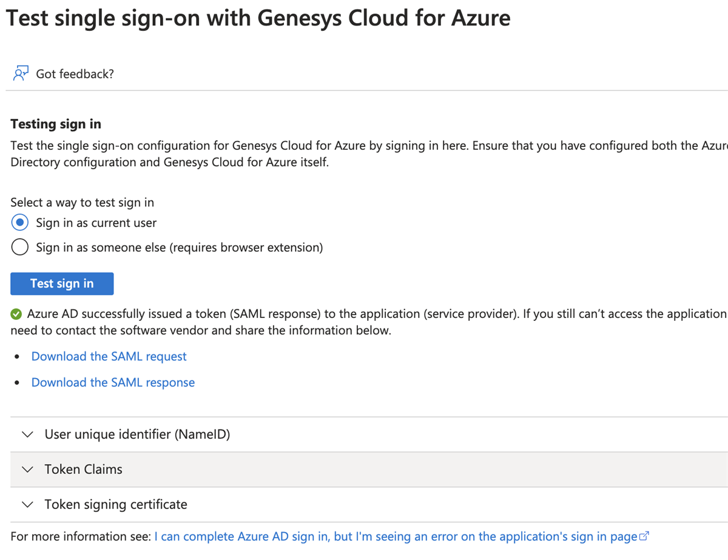Click the chevron beside User unique identifier (NameID)
728x560 pixels.
(x=27, y=434)
